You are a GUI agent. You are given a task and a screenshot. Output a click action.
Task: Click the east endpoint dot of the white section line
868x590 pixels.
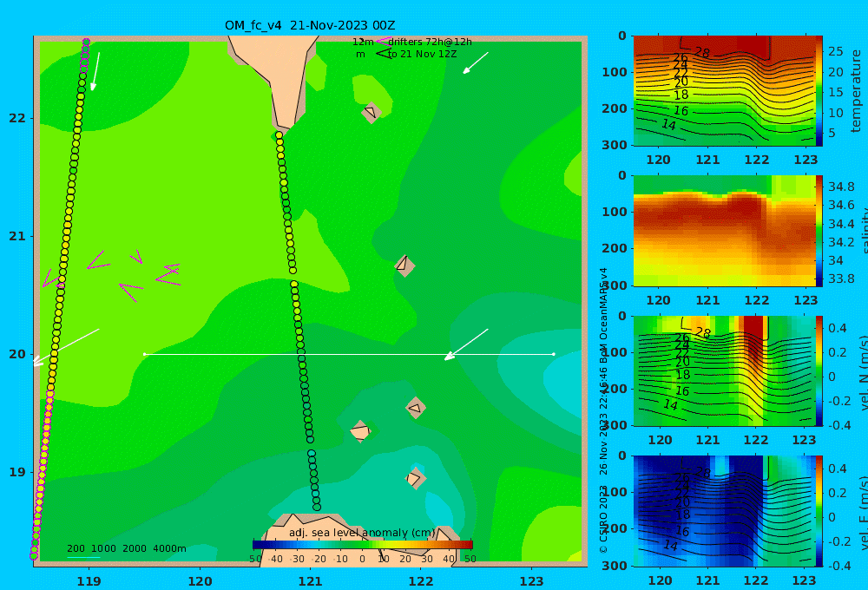[x=554, y=354]
